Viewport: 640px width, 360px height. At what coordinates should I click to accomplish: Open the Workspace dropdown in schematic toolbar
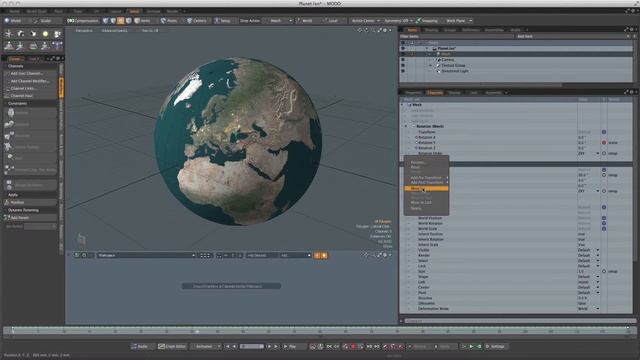pos(146,255)
